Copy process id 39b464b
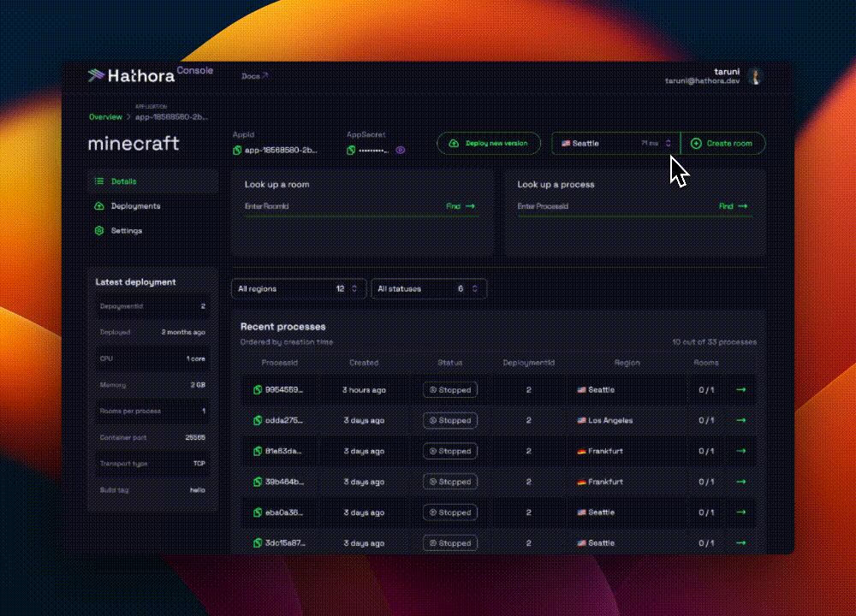 click(257, 482)
